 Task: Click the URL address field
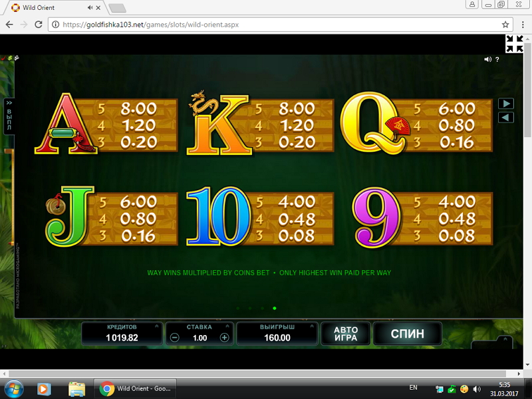pos(266,25)
